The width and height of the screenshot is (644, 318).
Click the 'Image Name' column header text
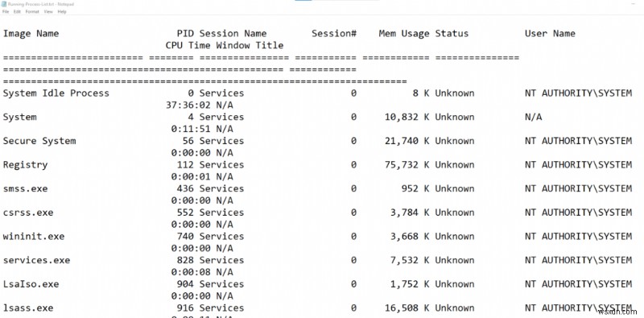(31, 34)
